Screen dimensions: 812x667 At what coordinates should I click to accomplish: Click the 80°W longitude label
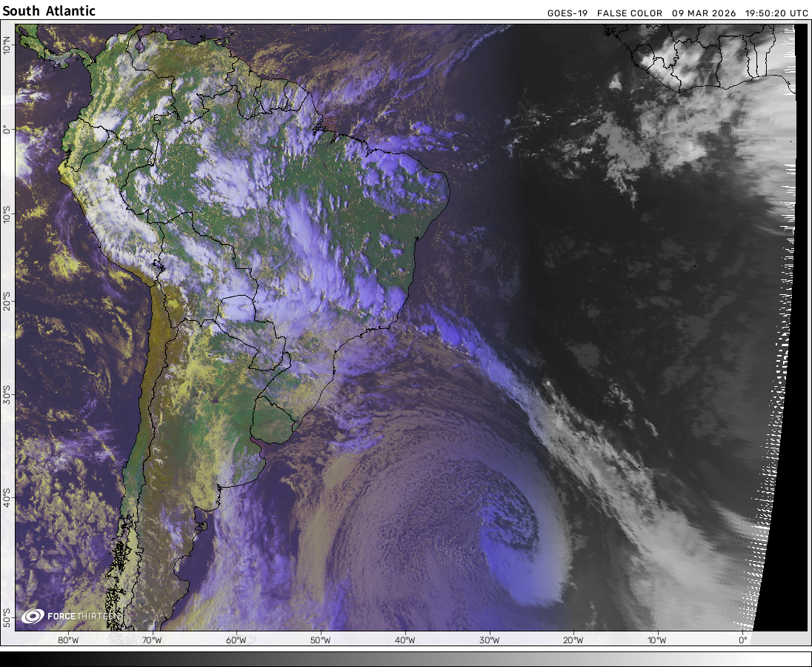click(x=68, y=640)
